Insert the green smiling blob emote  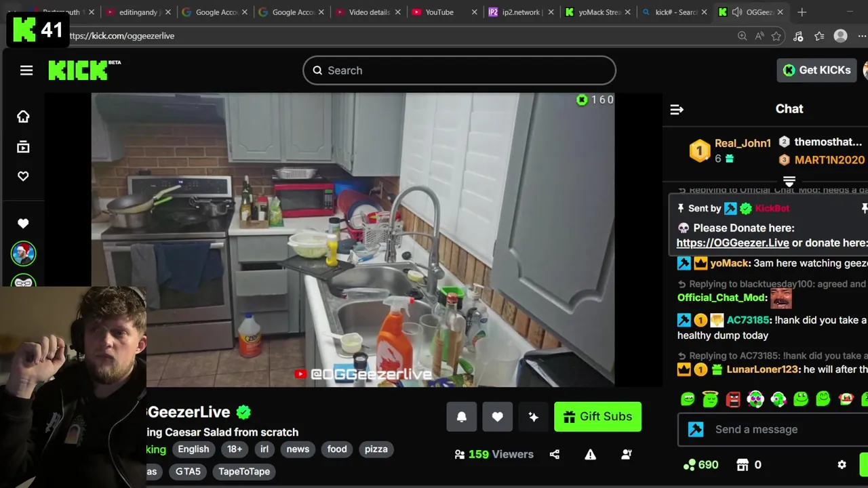pos(801,399)
